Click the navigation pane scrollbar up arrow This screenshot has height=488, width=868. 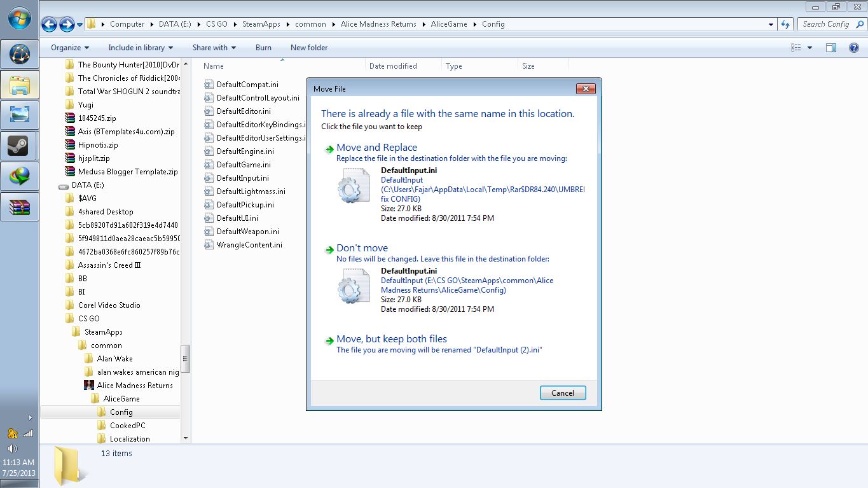(x=186, y=64)
